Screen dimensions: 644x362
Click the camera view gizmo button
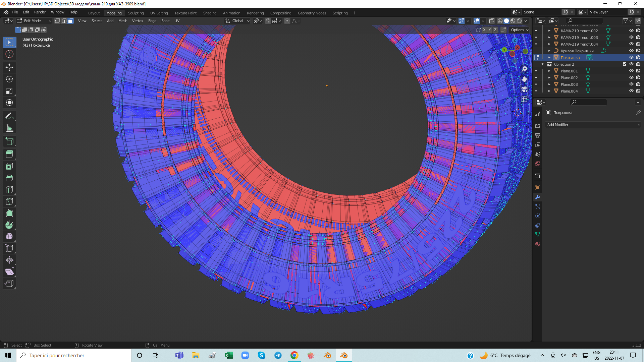click(524, 89)
